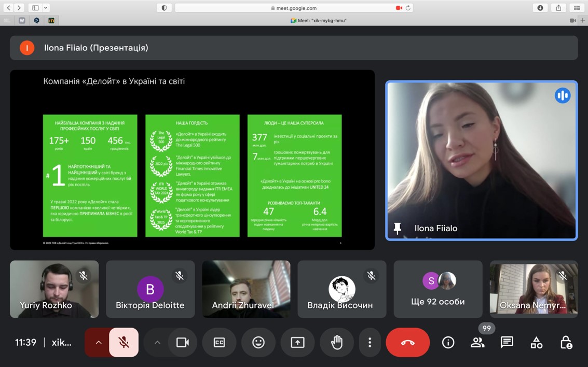Screen dimensions: 588x367
Task: Click the muted mic icon on Вікторія Deloitte
Action: (x=180, y=276)
